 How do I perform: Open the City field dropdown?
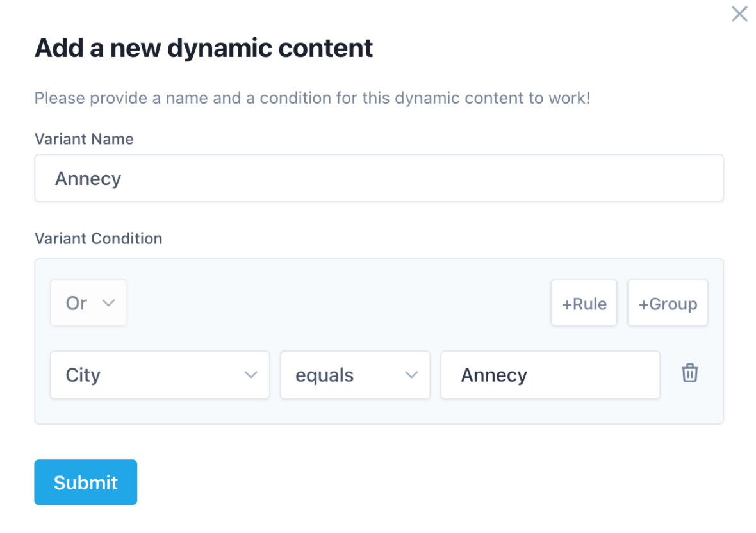[160, 375]
